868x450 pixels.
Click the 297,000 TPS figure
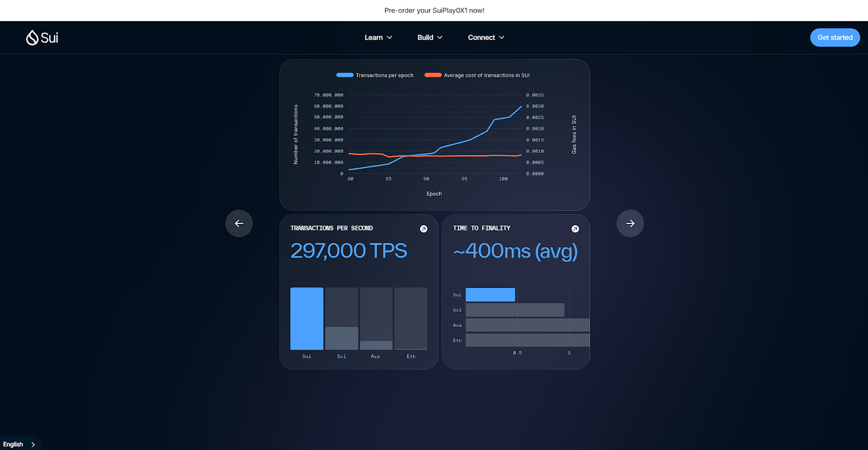pos(349,250)
